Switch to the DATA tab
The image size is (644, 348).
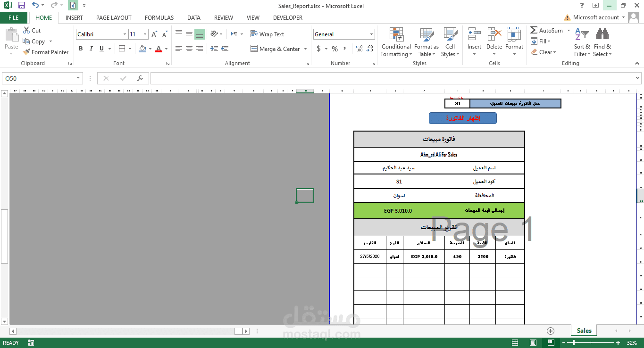(x=193, y=17)
